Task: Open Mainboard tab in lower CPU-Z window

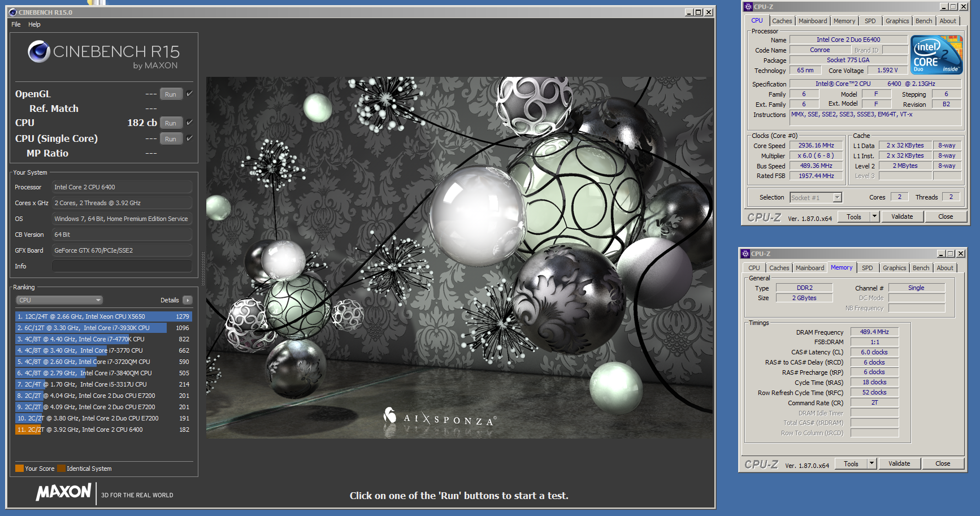Action: pos(810,268)
